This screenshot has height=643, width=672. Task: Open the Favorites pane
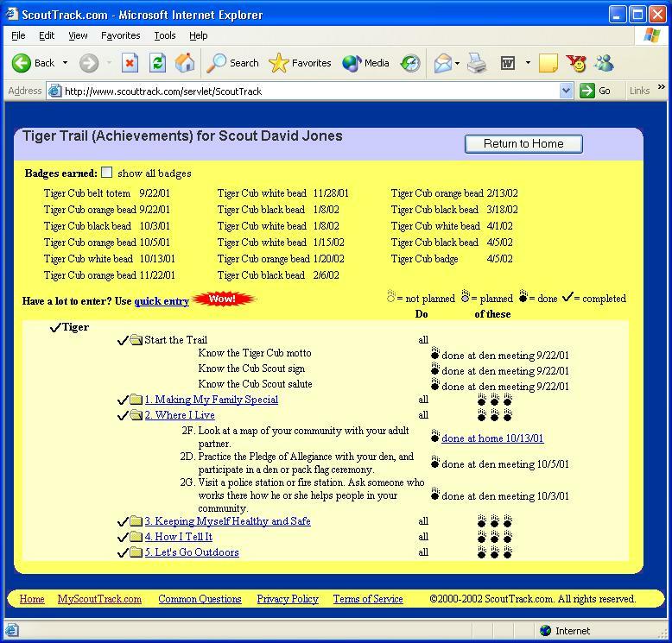pos(300,63)
